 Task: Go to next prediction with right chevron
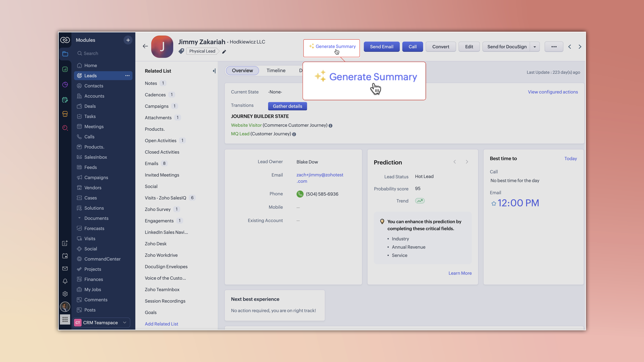click(x=467, y=162)
